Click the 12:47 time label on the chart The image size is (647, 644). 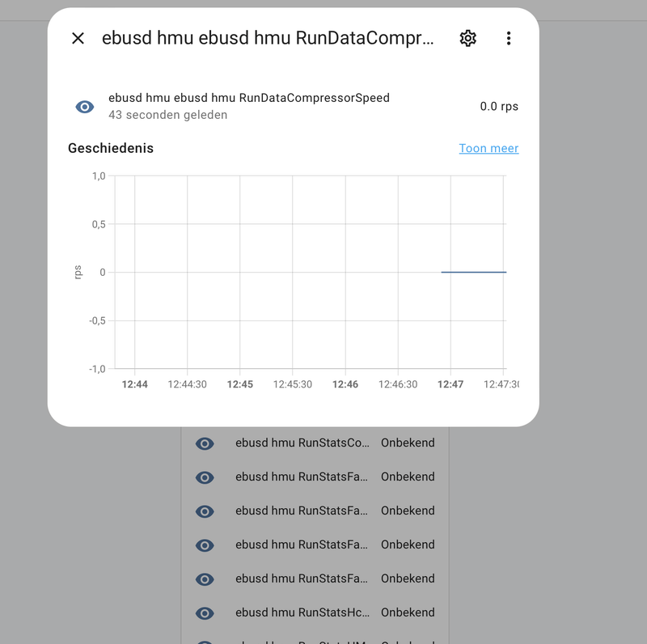pyautogui.click(x=450, y=384)
